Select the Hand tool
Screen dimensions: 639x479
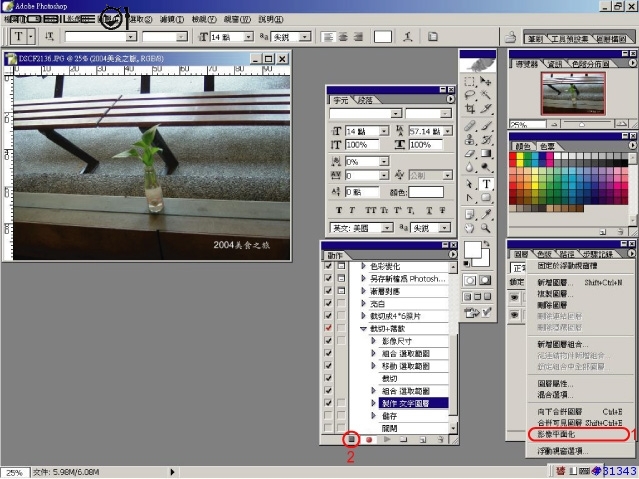coord(470,228)
